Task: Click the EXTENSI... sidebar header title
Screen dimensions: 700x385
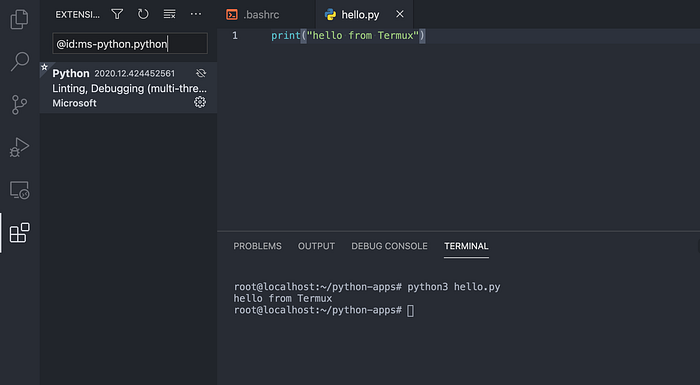Action: click(78, 15)
